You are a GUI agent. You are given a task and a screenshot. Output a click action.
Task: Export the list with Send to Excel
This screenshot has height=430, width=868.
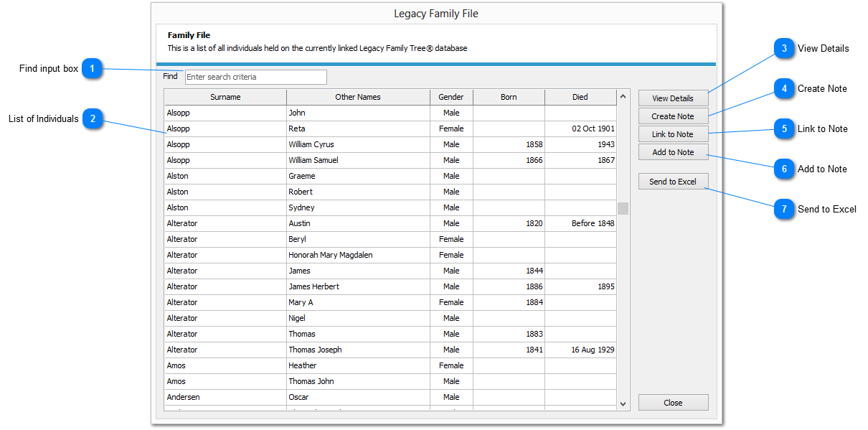click(x=673, y=181)
